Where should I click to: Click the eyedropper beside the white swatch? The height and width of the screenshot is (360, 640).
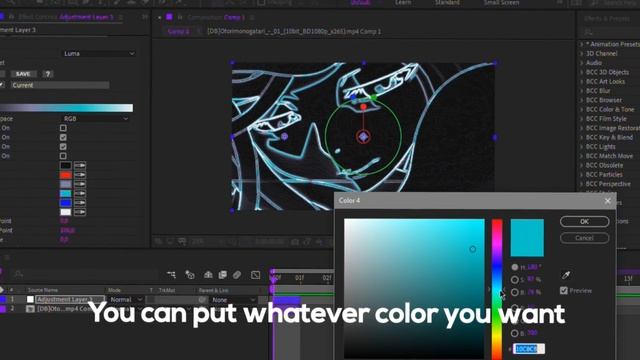(80, 212)
